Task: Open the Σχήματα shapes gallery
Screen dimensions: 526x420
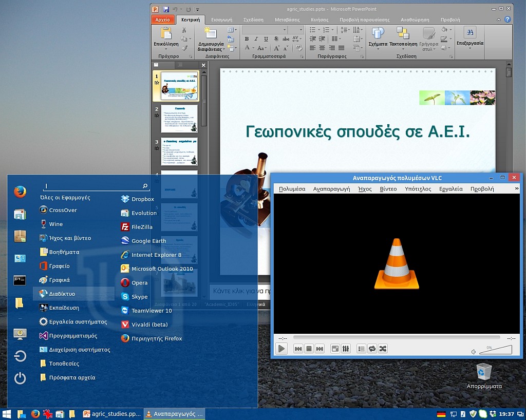Action: tap(378, 38)
